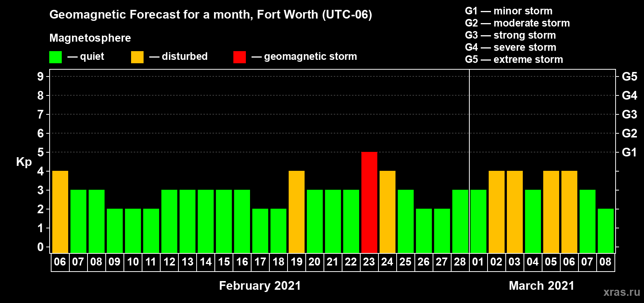Select the orange bar for February 19
The width and height of the screenshot is (644, 303).
coord(297,212)
